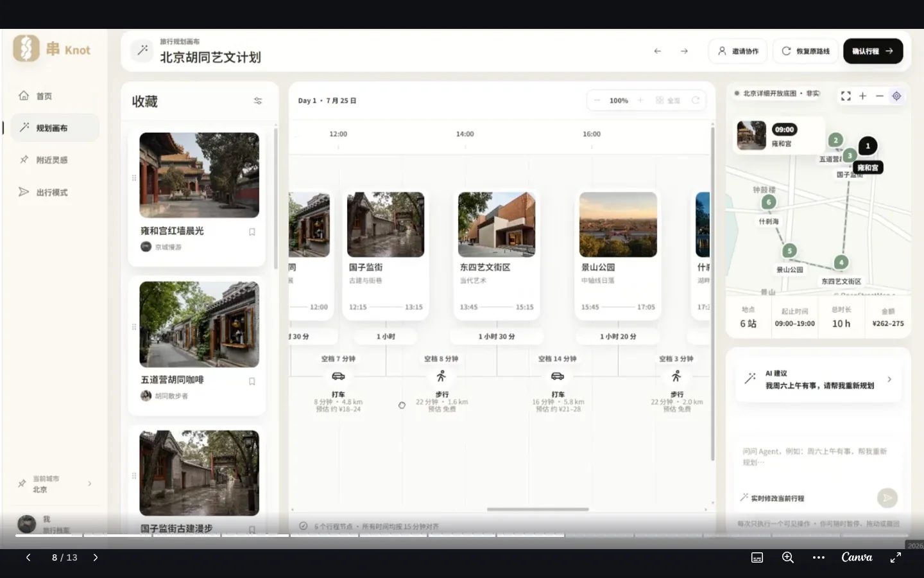This screenshot has height=578, width=924.
Task: Click the timeline horizontal scrollbar
Action: (x=538, y=509)
